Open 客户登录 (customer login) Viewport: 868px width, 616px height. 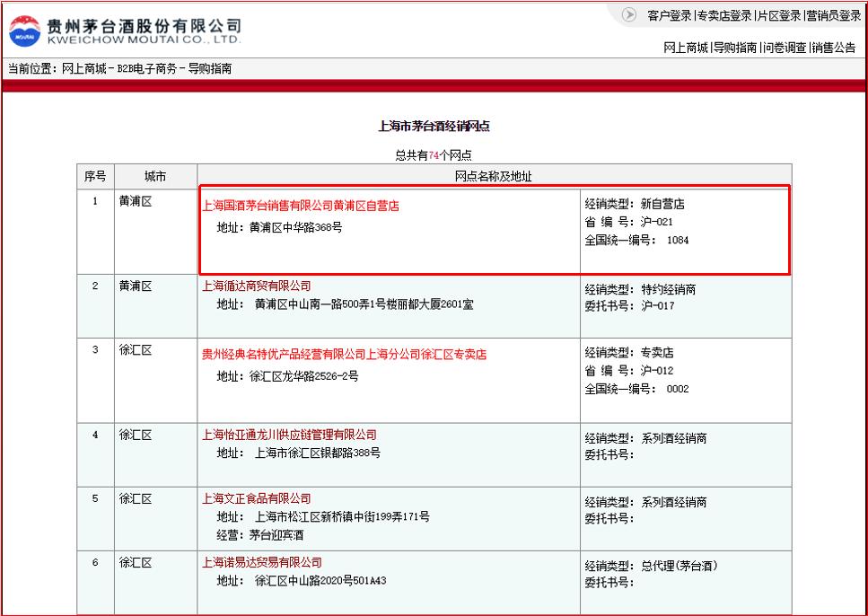669,14
